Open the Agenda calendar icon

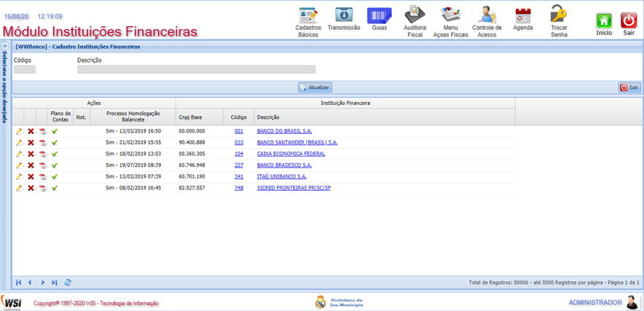coord(523,15)
